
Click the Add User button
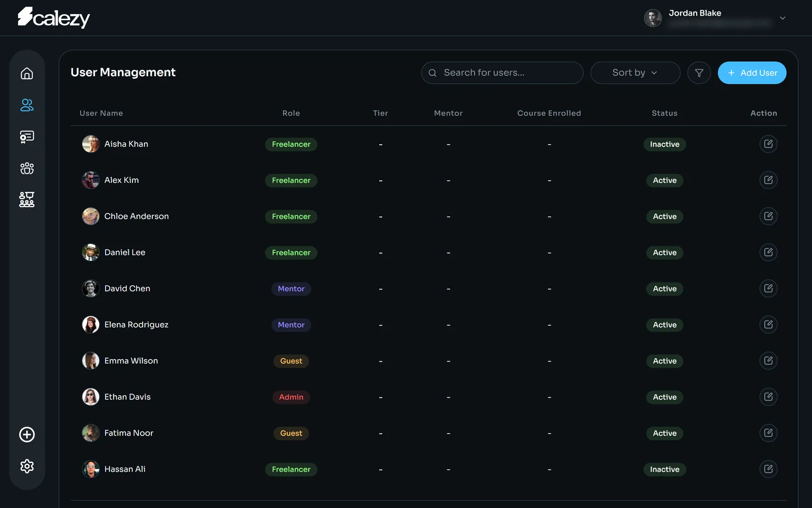752,73
